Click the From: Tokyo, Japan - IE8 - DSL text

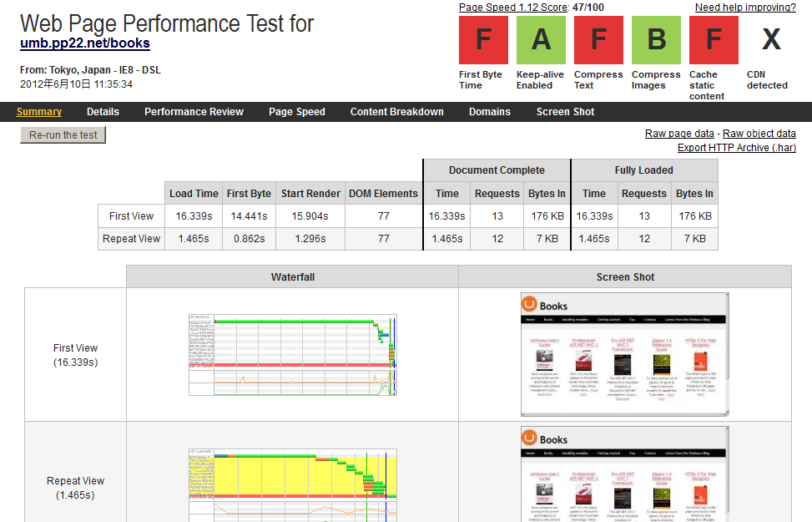91,70
